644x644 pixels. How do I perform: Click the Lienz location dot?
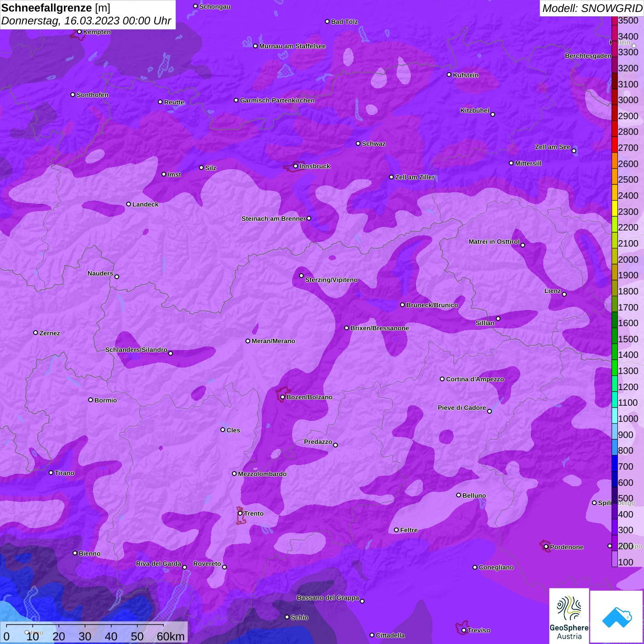[564, 294]
